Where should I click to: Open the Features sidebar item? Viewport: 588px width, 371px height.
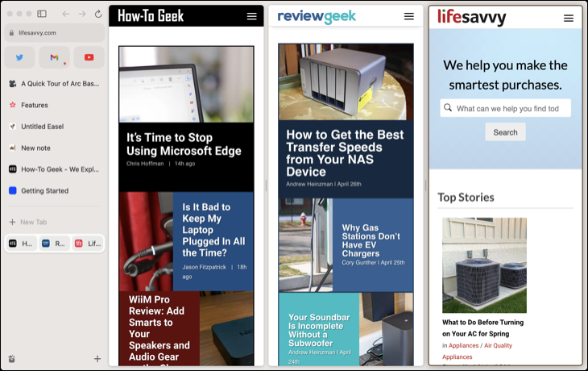[55, 105]
